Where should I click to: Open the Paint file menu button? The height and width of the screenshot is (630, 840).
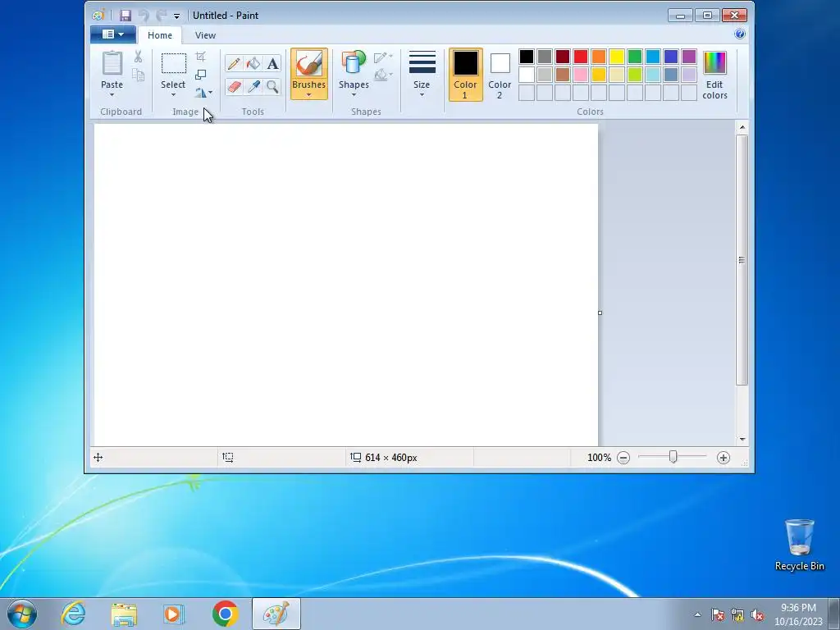coord(113,34)
